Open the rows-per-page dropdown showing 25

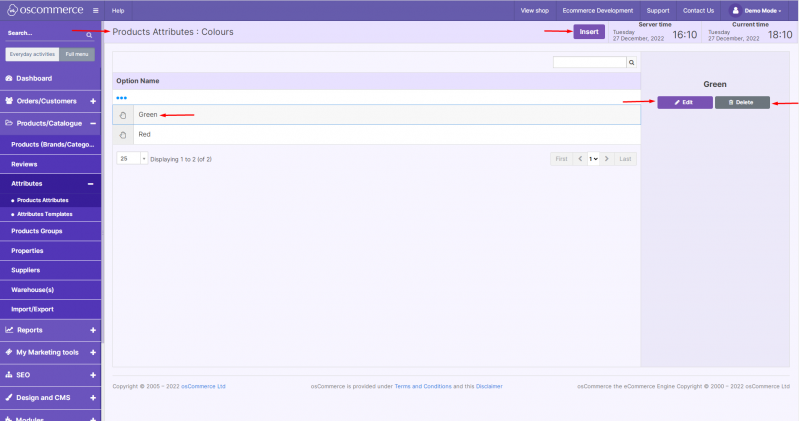(132, 159)
